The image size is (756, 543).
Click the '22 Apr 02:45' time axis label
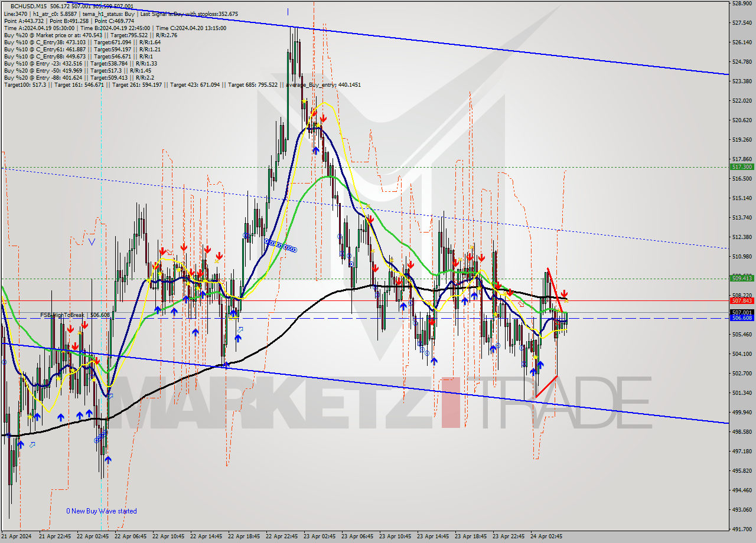click(x=93, y=537)
